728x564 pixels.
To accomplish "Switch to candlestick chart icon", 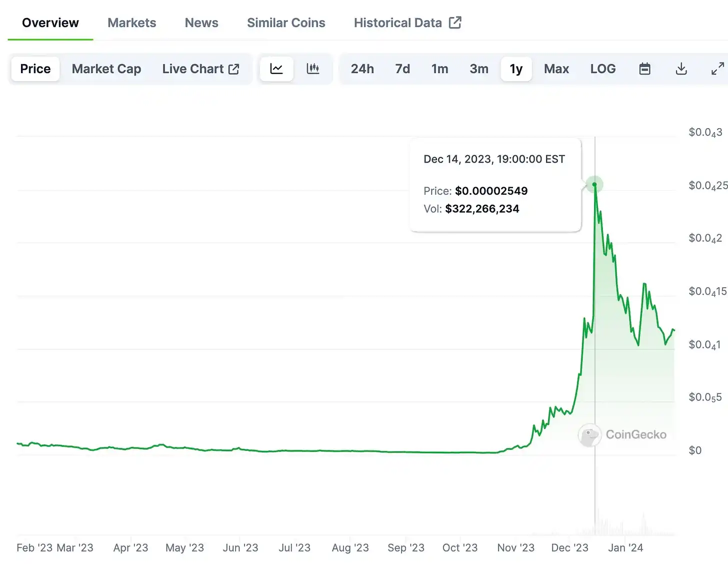I will point(313,69).
